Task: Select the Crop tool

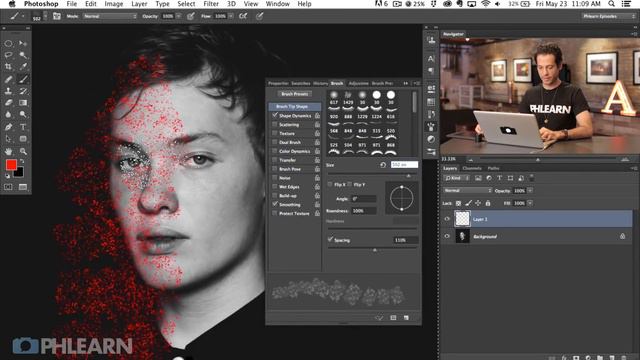Action: pyautogui.click(x=8, y=67)
